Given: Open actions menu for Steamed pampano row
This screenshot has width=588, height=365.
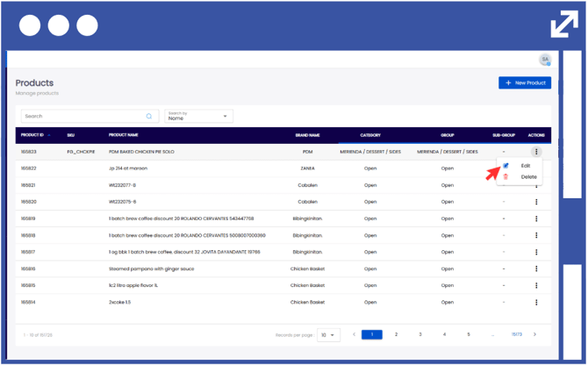Looking at the screenshot, I should coord(536,268).
